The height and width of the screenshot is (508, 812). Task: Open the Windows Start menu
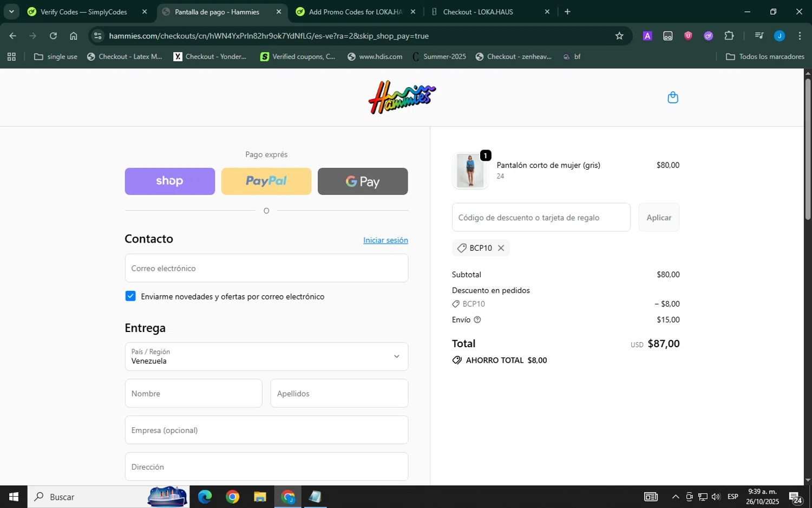(x=14, y=497)
